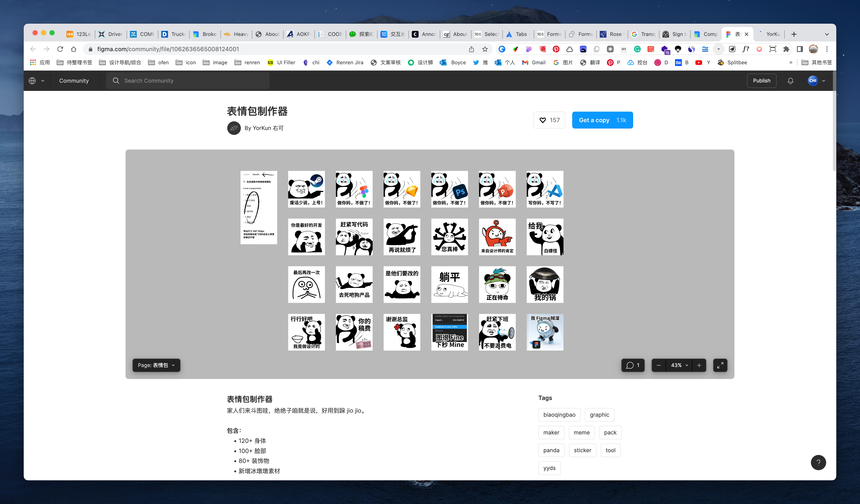
Task: Click the Search Community field
Action: (188, 81)
